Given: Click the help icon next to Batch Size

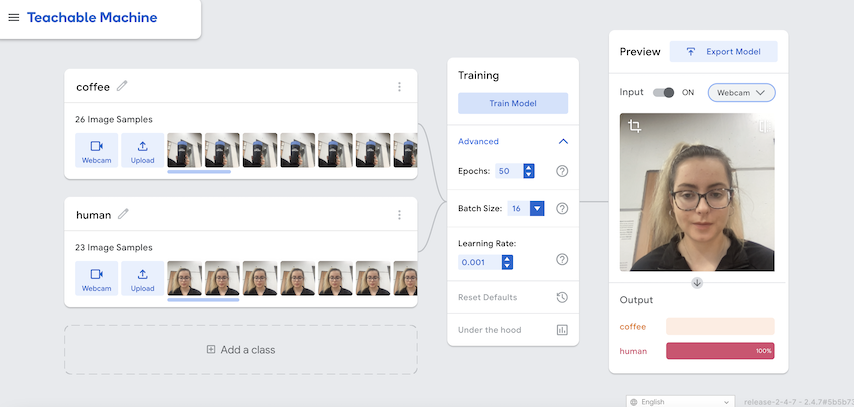Looking at the screenshot, I should click(x=562, y=208).
